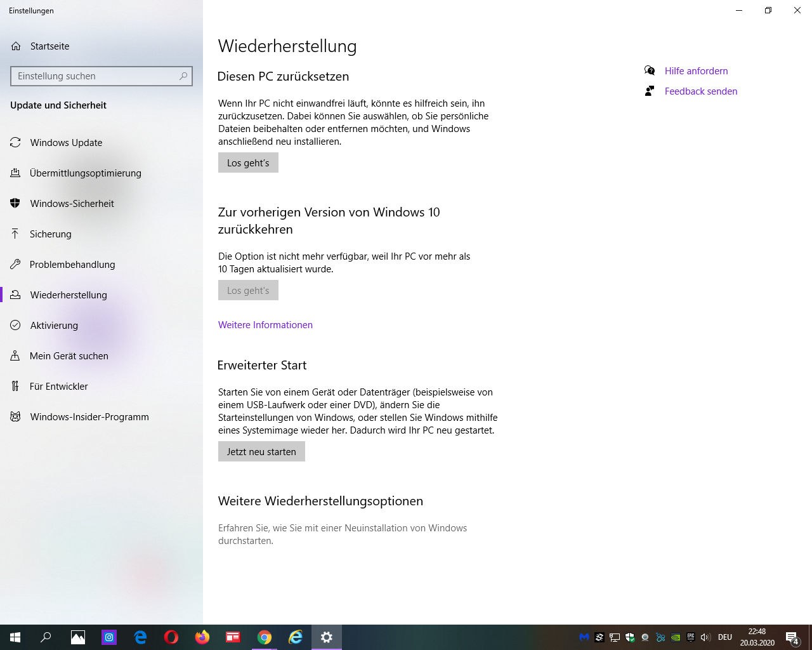Image resolution: width=812 pixels, height=650 pixels.
Task: Click the Einstellung suchen search field
Action: pos(101,76)
